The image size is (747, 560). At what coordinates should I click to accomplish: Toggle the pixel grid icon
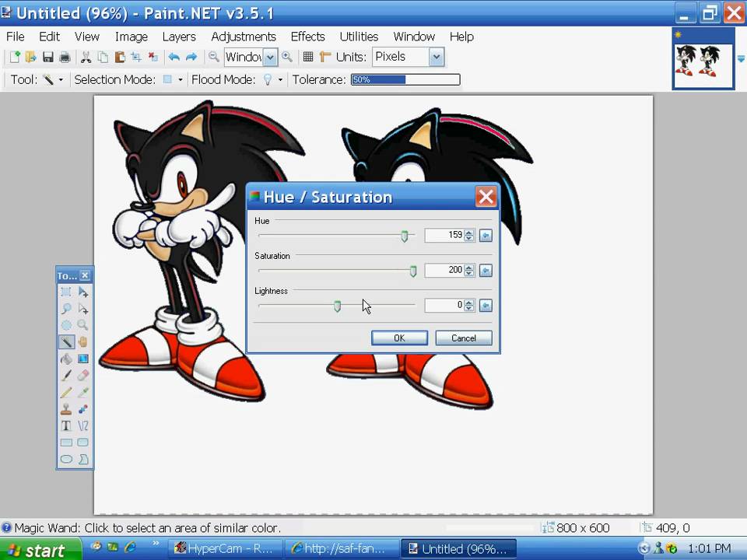click(308, 57)
